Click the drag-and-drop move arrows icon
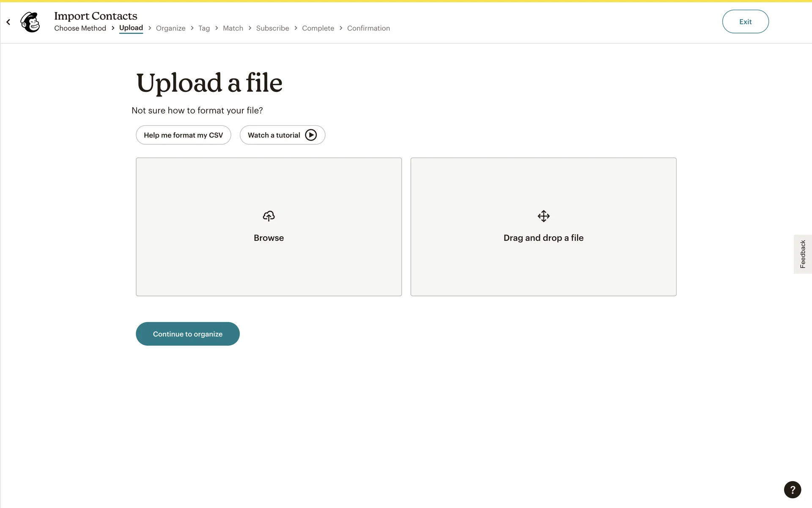Image resolution: width=812 pixels, height=508 pixels. 543,216
